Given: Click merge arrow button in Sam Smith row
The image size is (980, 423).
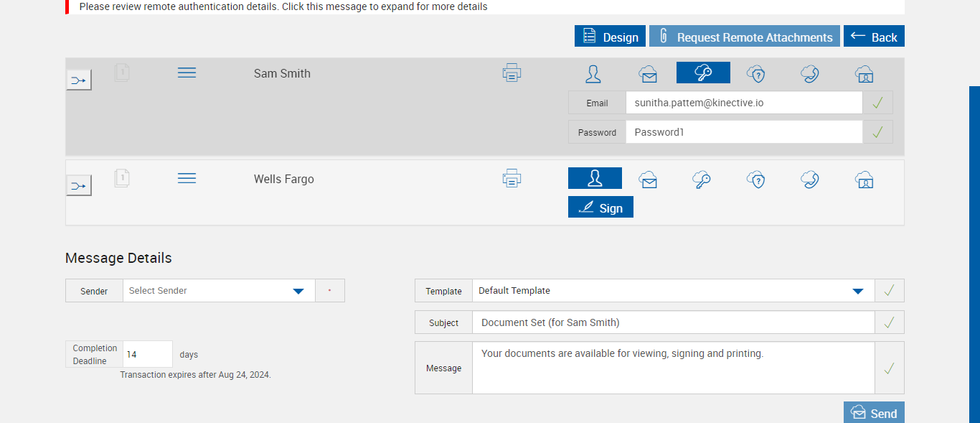Looking at the screenshot, I should click(x=79, y=80).
